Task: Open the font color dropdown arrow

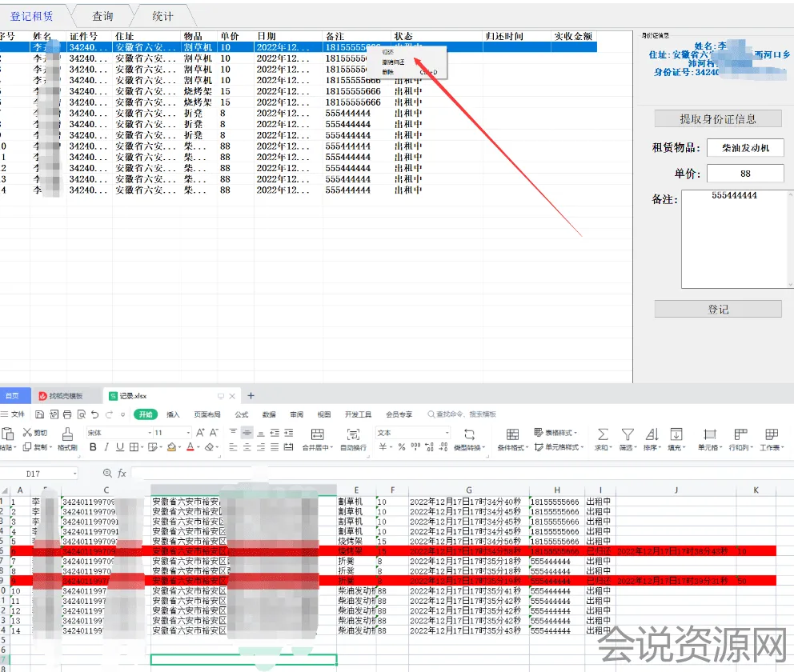Action: (x=198, y=448)
